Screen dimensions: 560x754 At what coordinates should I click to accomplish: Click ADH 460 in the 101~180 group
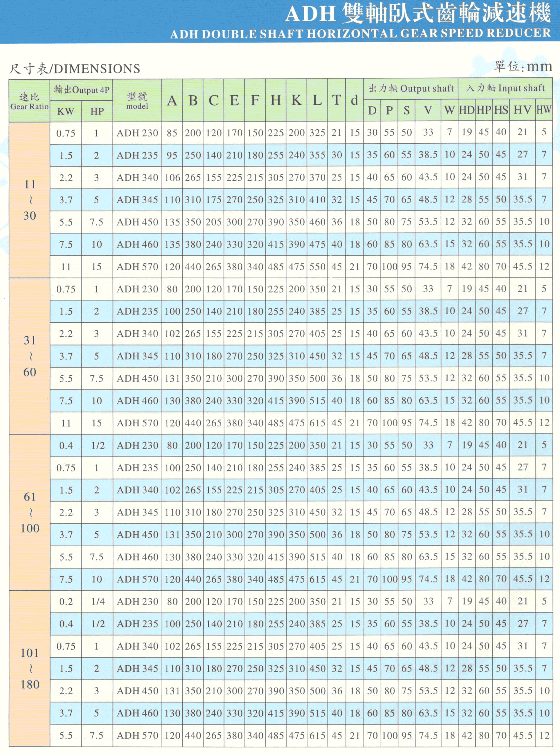click(x=137, y=713)
